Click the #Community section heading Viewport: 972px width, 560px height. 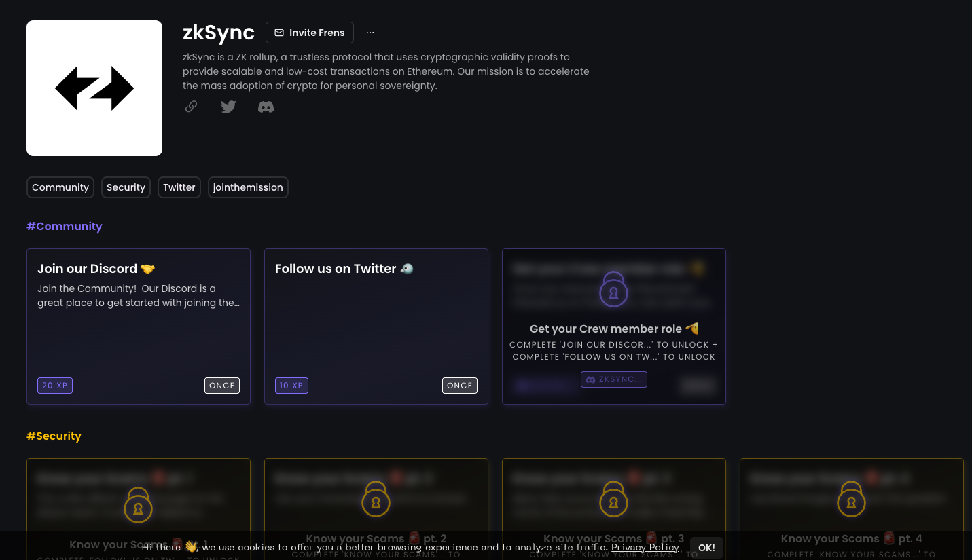click(x=65, y=226)
